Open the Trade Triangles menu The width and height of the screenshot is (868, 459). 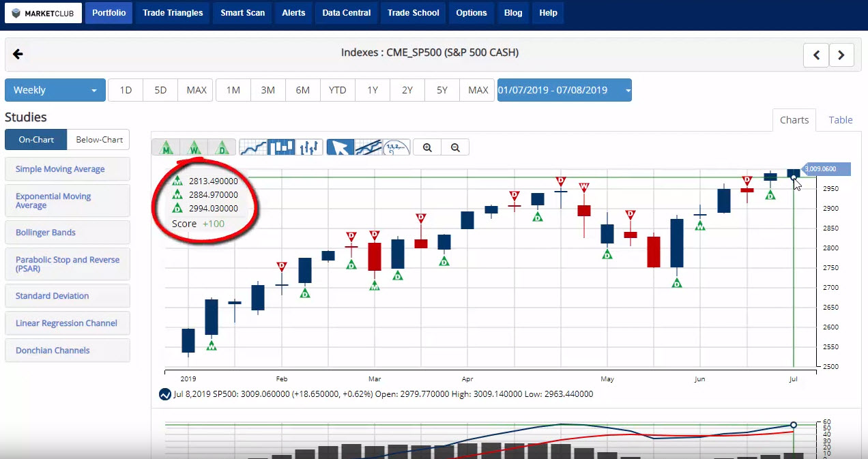(x=172, y=12)
